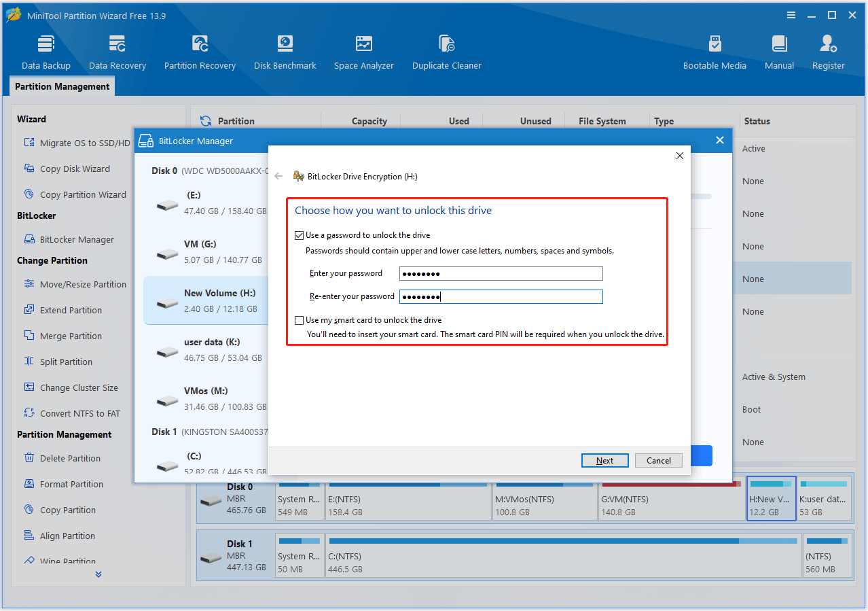868x611 pixels.
Task: Open BitLocker Manager from sidebar
Action: tap(69, 239)
